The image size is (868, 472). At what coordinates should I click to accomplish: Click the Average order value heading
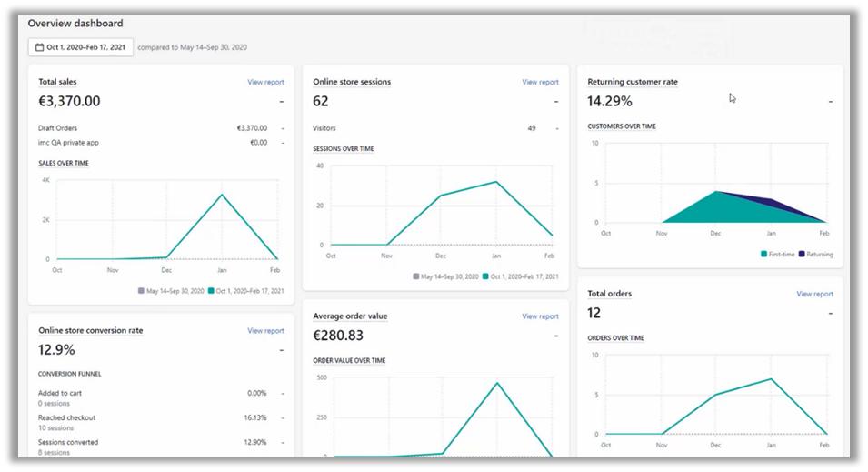click(x=350, y=316)
